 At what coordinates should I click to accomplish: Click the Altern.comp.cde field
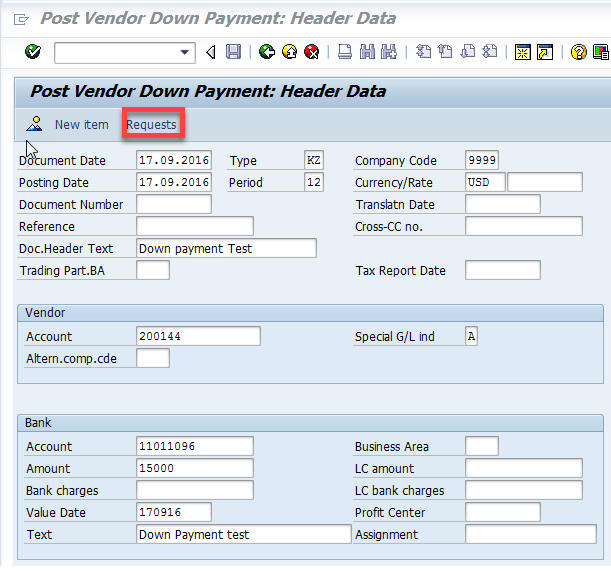(x=153, y=358)
